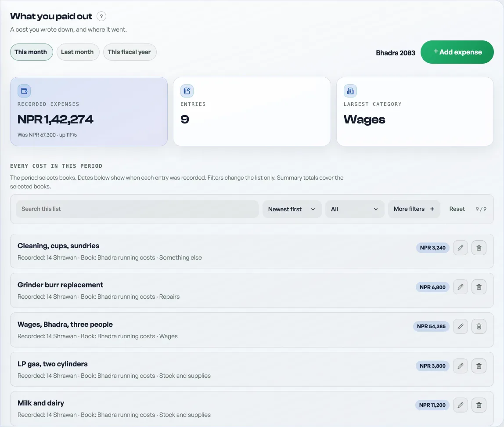This screenshot has height=427, width=504.
Task: Edit the Grinder burr replacement entry
Action: (460, 287)
